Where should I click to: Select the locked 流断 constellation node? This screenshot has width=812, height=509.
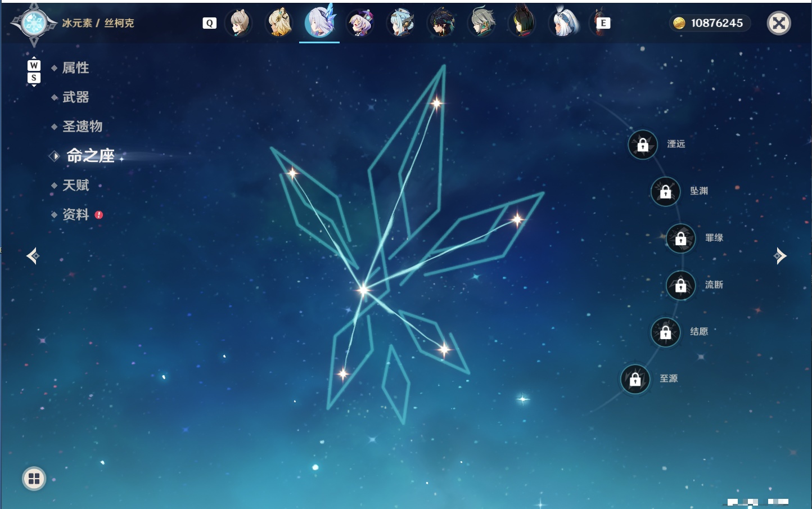(681, 285)
